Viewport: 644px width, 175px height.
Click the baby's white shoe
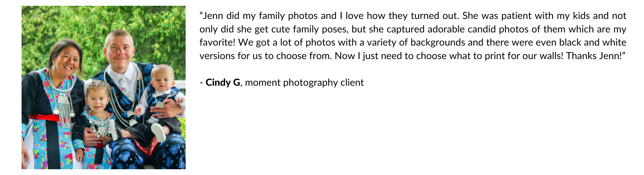pos(158,132)
